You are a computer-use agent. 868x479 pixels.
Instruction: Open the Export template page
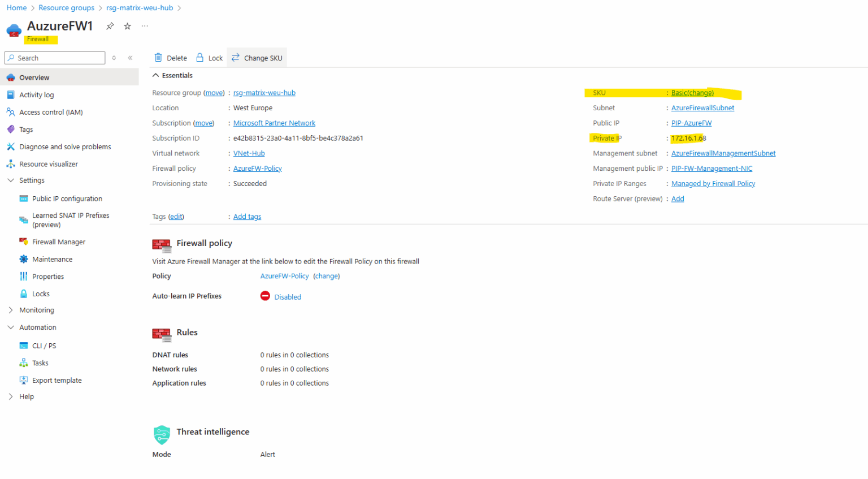[56, 379]
